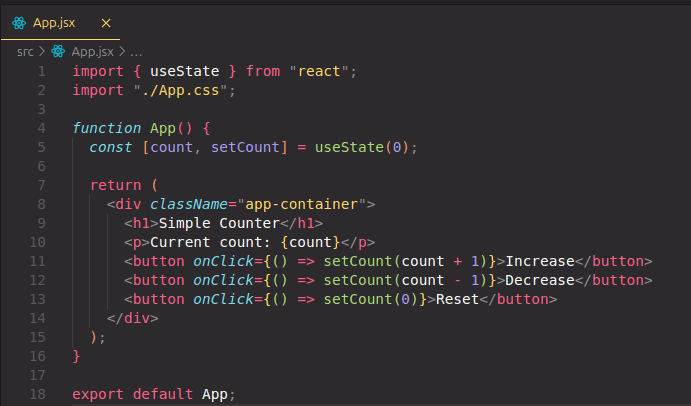
Task: Place cursor on function name App on line 4
Action: [x=162, y=128]
